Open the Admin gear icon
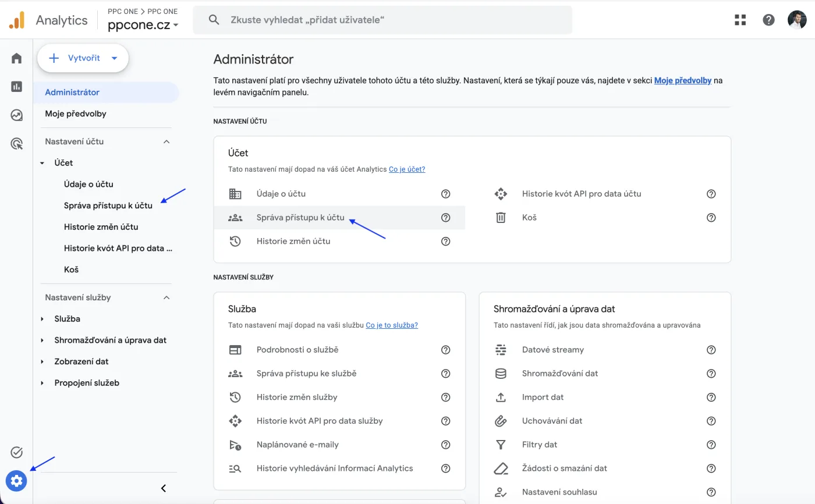Viewport: 815px width, 504px height. tap(16, 481)
